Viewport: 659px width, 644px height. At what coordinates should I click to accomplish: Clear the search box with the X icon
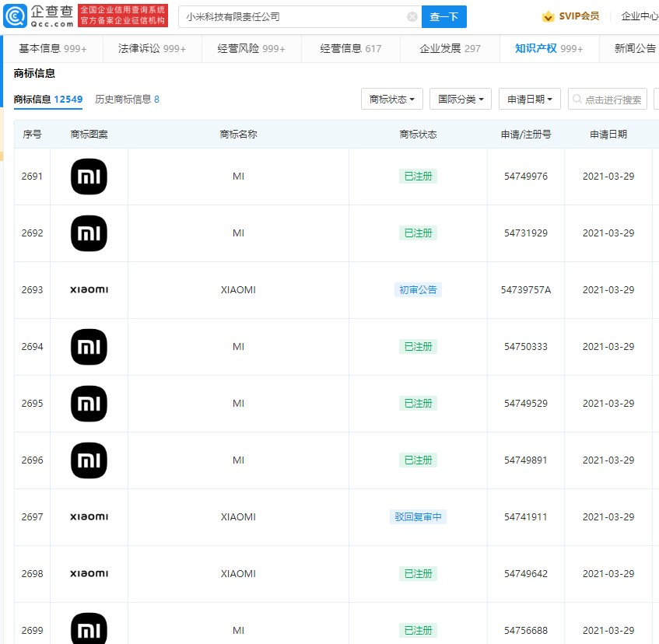click(x=412, y=16)
